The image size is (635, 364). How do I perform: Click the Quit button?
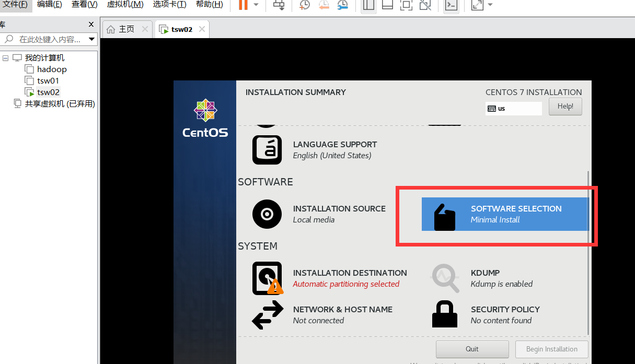coord(472,349)
